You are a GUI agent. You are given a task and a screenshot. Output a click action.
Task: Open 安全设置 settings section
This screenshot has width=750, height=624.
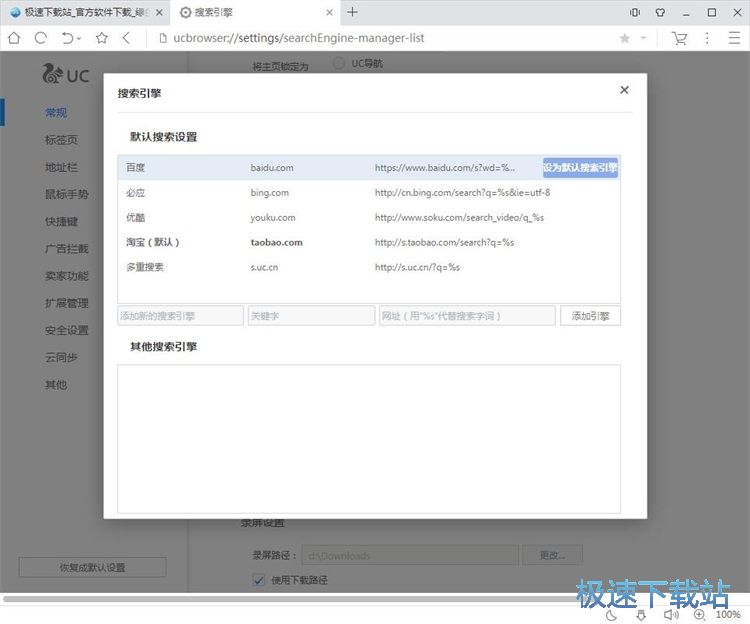click(x=66, y=330)
